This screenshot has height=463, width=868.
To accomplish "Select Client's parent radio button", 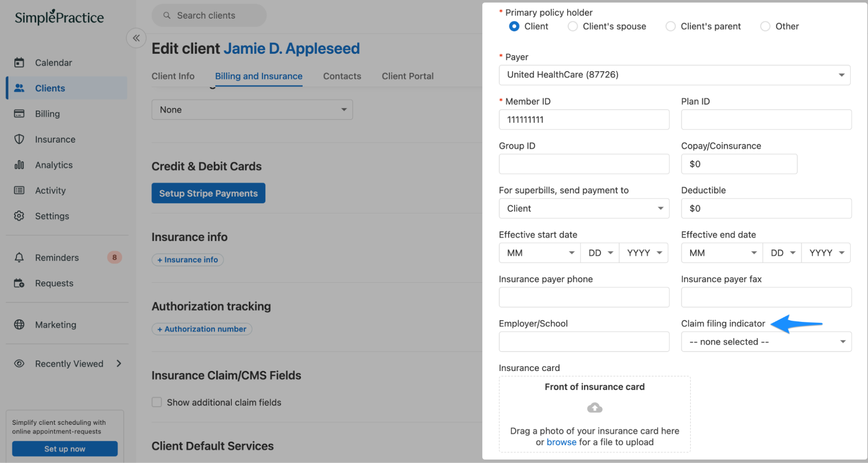I will 670,26.
